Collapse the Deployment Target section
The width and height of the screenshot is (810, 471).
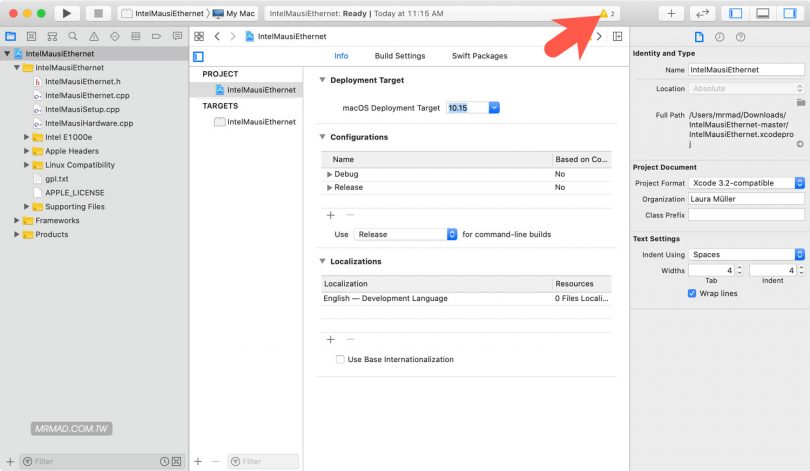pyautogui.click(x=322, y=80)
